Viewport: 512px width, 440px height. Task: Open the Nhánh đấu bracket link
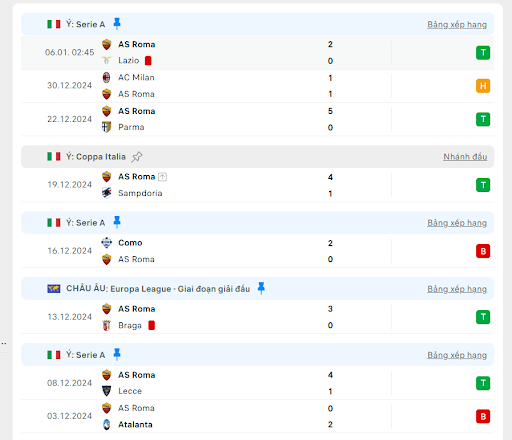tap(465, 157)
